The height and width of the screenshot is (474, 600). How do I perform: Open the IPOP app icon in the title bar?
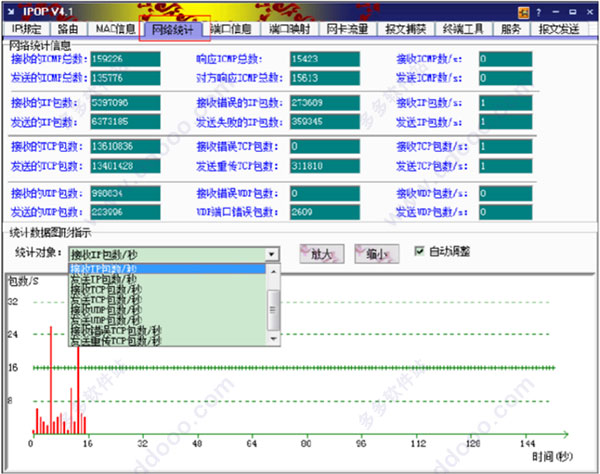[x=11, y=12]
